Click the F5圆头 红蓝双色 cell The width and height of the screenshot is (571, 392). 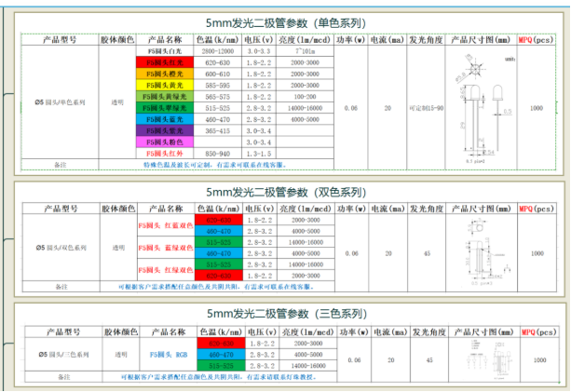(x=165, y=225)
